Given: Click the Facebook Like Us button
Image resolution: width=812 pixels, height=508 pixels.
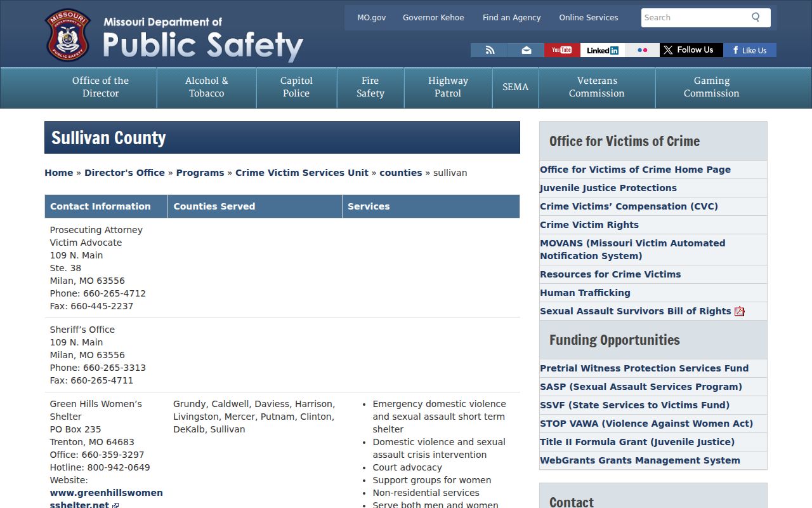Looking at the screenshot, I should coord(750,50).
